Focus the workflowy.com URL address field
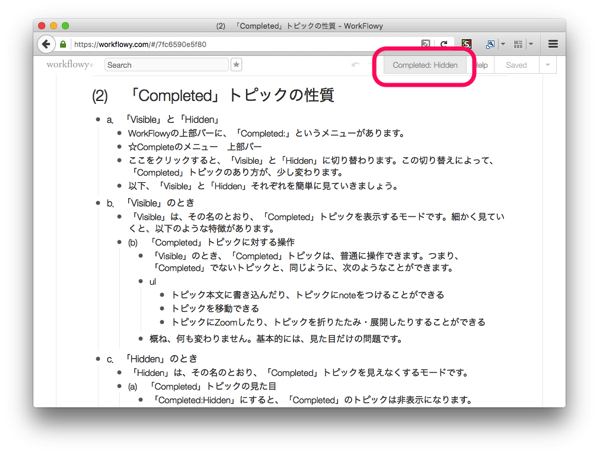This screenshot has height=455, width=599. pos(244,44)
